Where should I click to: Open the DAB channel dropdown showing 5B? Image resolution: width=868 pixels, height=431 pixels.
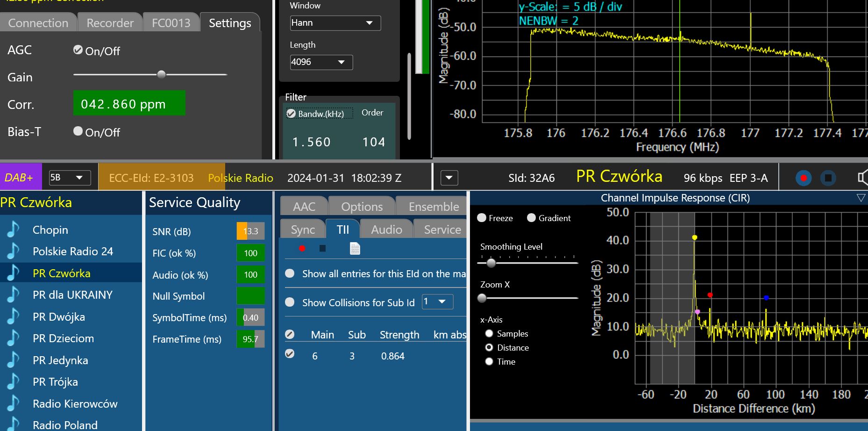click(70, 178)
